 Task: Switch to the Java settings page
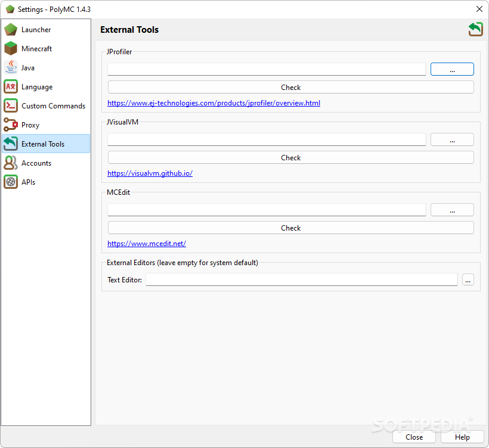click(46, 67)
